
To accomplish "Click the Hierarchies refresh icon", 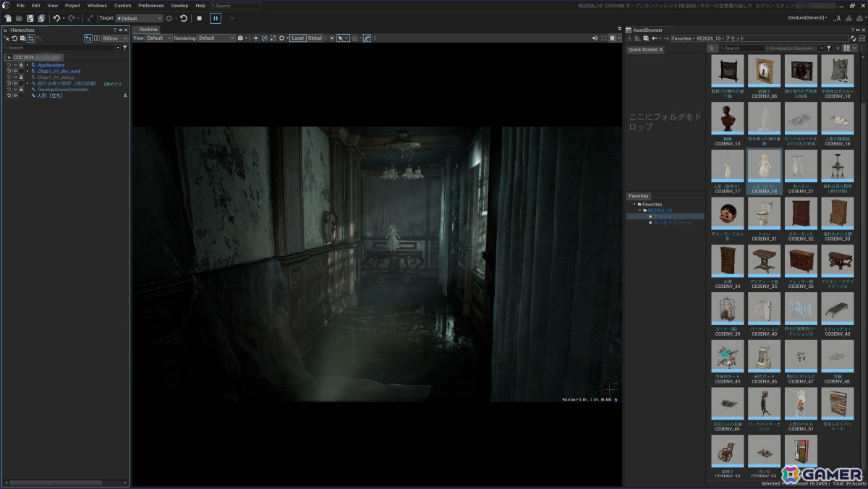I will (x=14, y=38).
